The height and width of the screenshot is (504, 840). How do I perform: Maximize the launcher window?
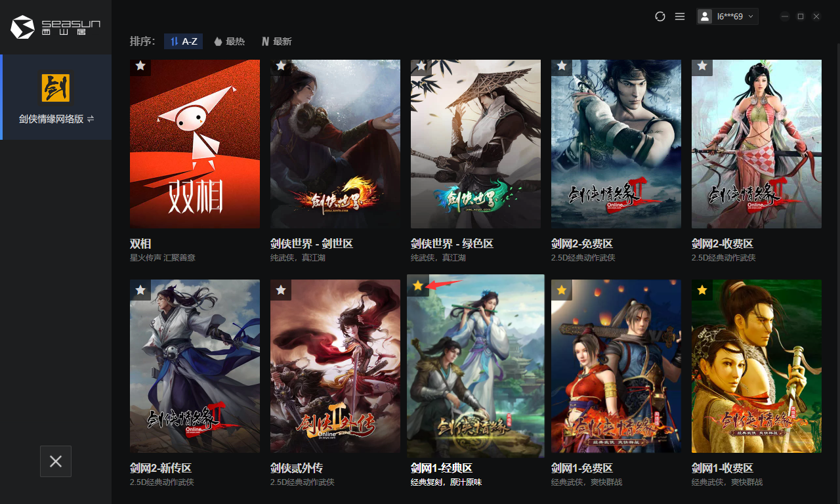[x=801, y=16]
